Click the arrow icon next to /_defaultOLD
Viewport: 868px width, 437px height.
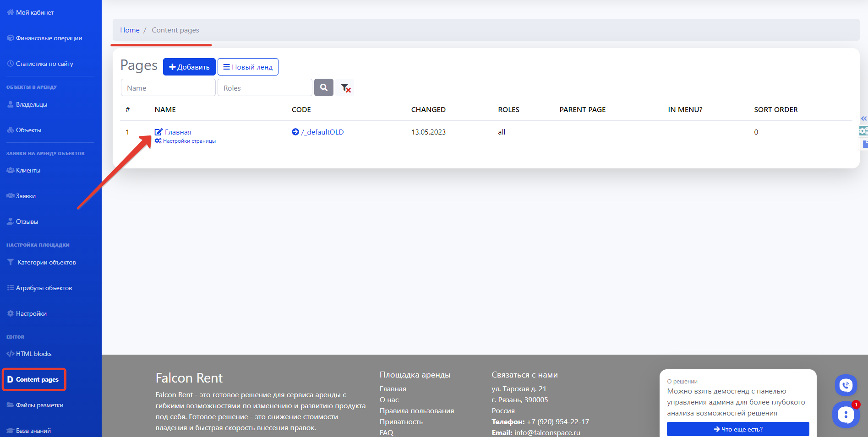click(295, 132)
